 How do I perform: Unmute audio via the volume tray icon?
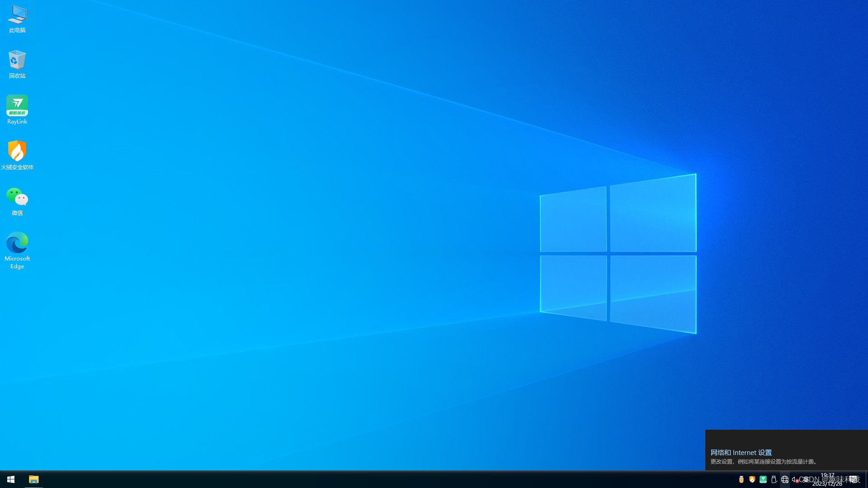(794, 479)
